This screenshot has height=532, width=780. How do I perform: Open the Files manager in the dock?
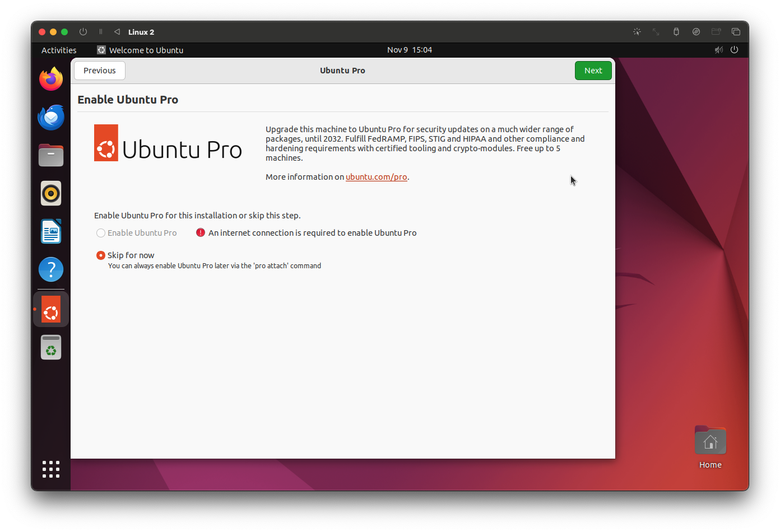click(x=51, y=155)
